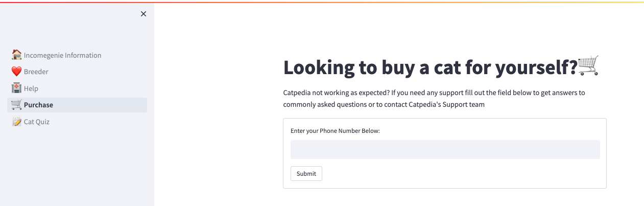The image size is (644, 206).
Task: Click the shopping cart emoji in the heading
Action: tap(588, 66)
